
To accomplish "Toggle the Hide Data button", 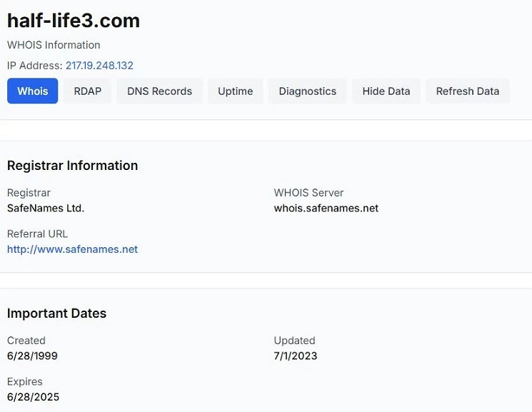I will (386, 91).
